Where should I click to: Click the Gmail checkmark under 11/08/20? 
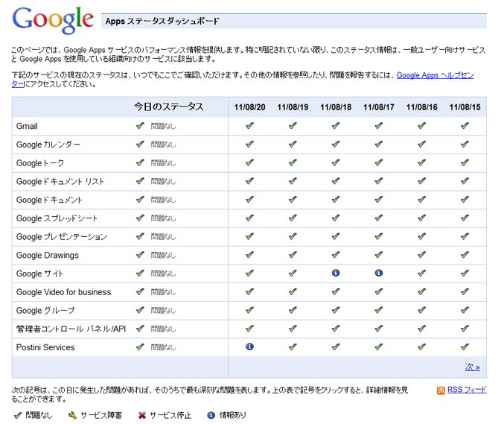point(249,126)
